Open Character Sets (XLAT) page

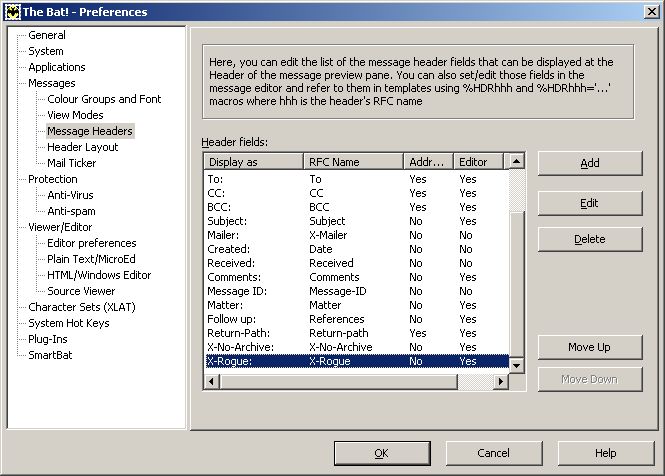[x=82, y=307]
